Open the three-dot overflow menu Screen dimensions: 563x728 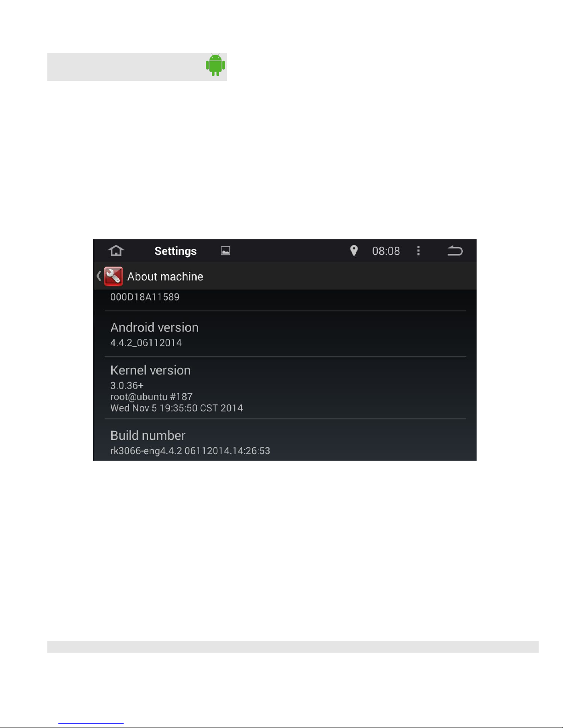(418, 251)
